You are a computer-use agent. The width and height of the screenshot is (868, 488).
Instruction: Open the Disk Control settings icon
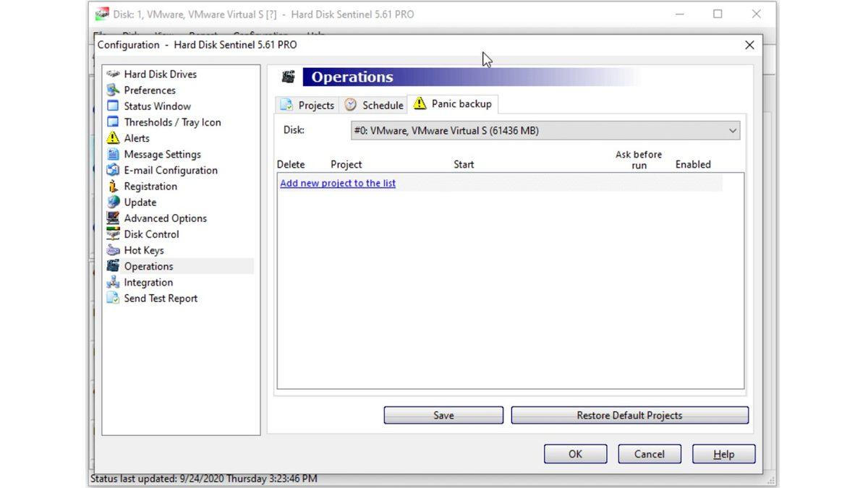click(x=114, y=234)
